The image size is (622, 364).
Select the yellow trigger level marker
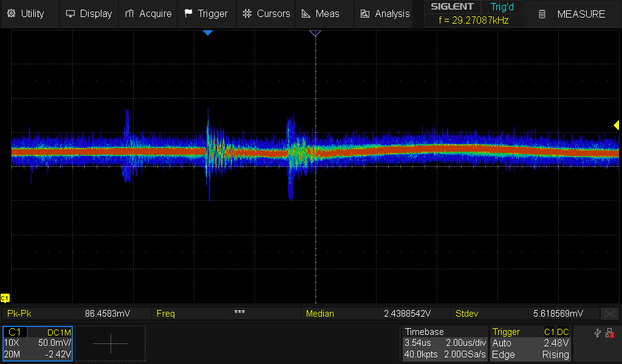(616, 125)
